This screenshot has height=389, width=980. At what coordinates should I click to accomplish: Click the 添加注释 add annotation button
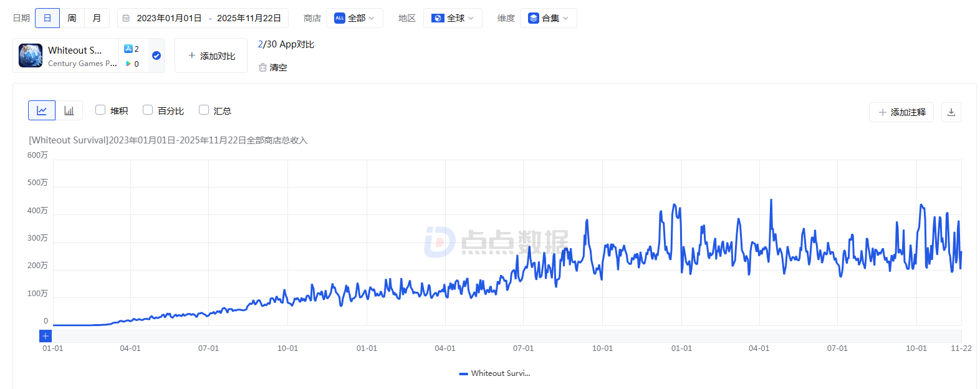(901, 112)
